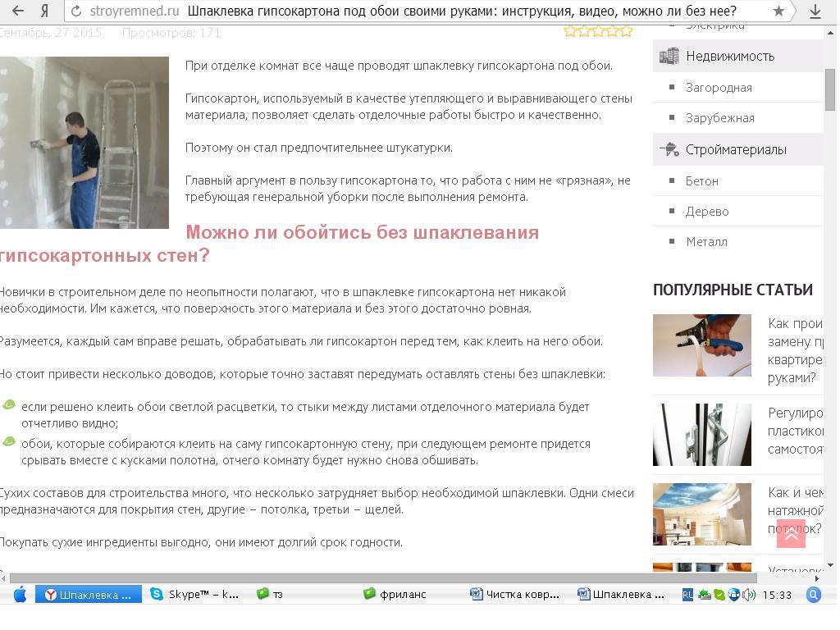Open the Дерево subcategory link
This screenshot has height=630, width=840.
(x=707, y=212)
